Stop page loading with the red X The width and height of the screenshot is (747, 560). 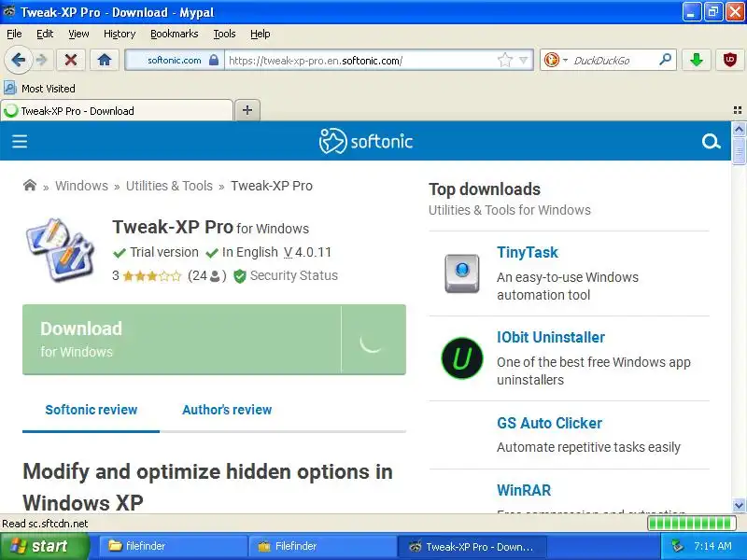pos(71,60)
